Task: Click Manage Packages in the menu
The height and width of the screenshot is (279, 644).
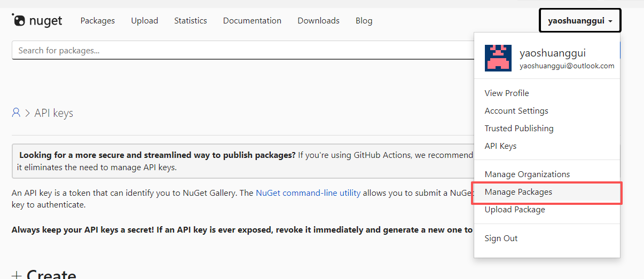Action: [519, 192]
